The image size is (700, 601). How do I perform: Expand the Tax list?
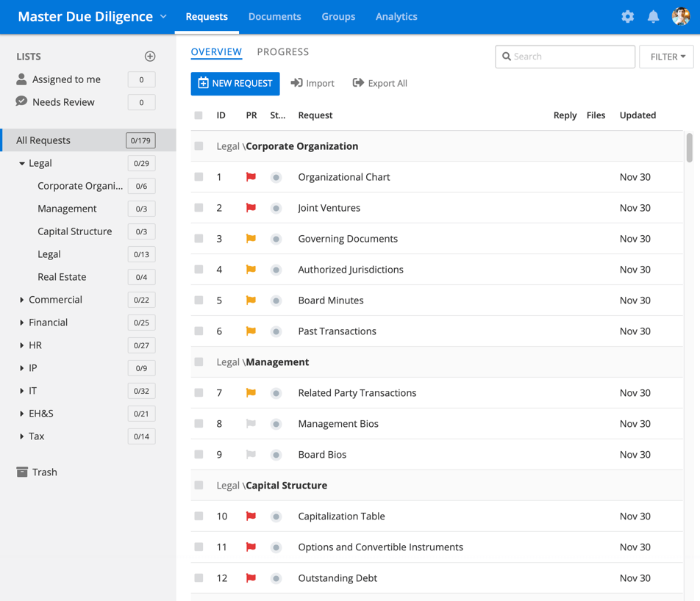pos(21,436)
